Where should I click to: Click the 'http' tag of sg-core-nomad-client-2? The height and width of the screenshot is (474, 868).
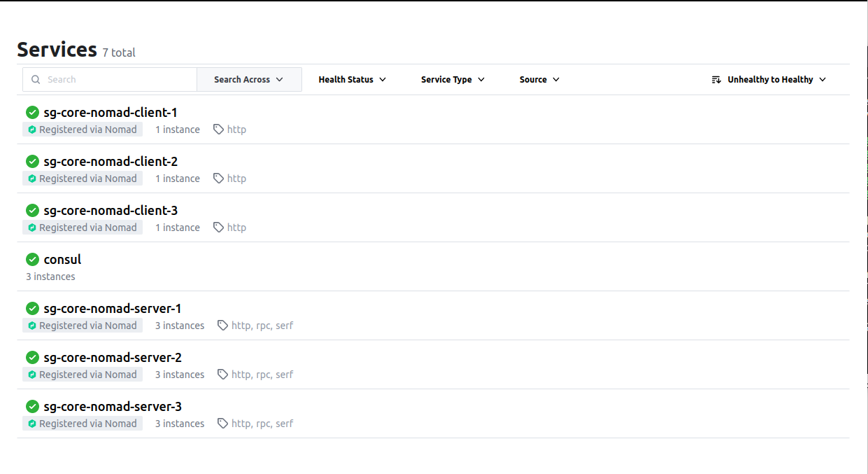click(236, 179)
